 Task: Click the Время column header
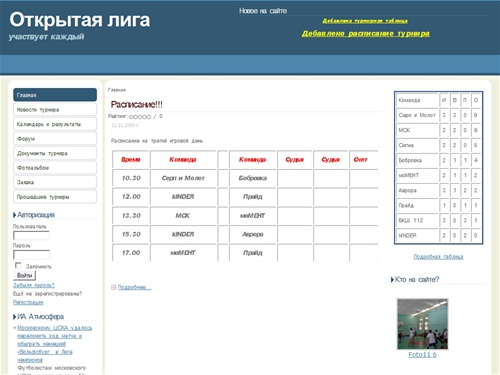tap(131, 160)
